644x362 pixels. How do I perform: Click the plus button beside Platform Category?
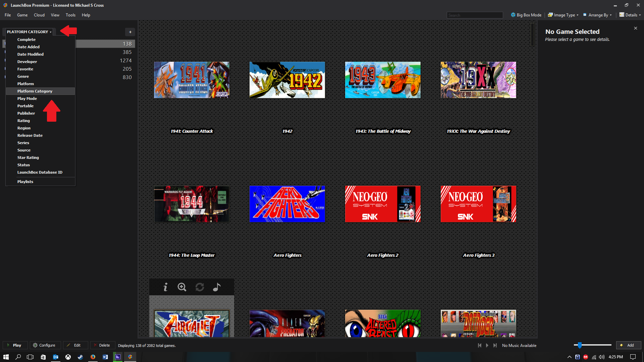(x=130, y=32)
